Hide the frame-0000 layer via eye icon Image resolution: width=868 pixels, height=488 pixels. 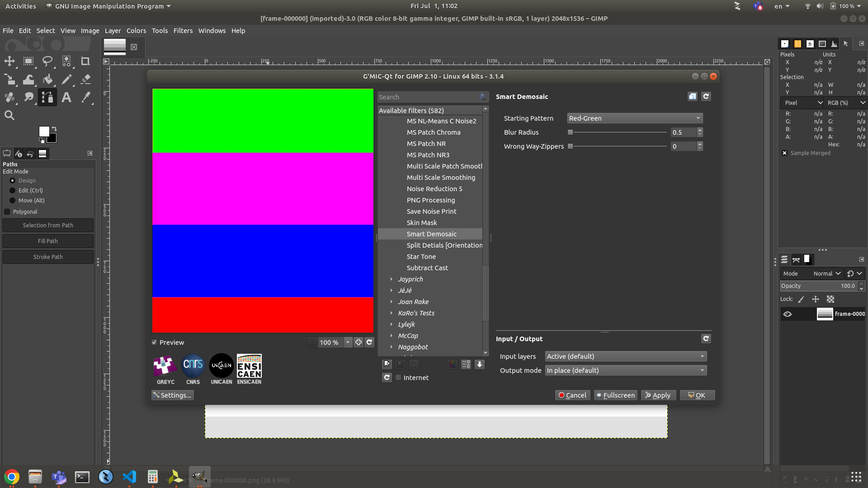point(788,314)
